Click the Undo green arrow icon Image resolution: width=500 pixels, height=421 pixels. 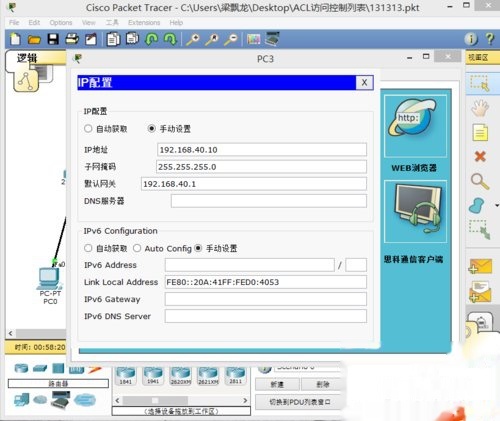[x=152, y=39]
